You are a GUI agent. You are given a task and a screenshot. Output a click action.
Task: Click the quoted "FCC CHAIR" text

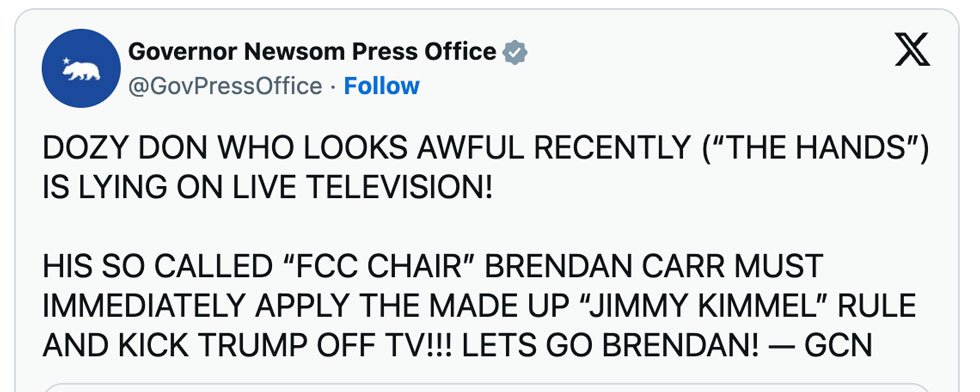(377, 266)
